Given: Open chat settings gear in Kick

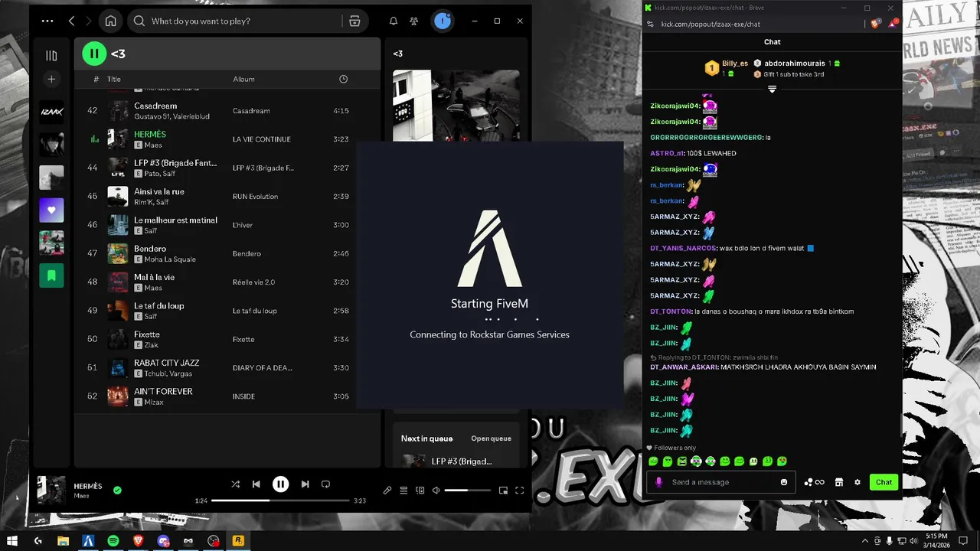Looking at the screenshot, I should coord(857,482).
